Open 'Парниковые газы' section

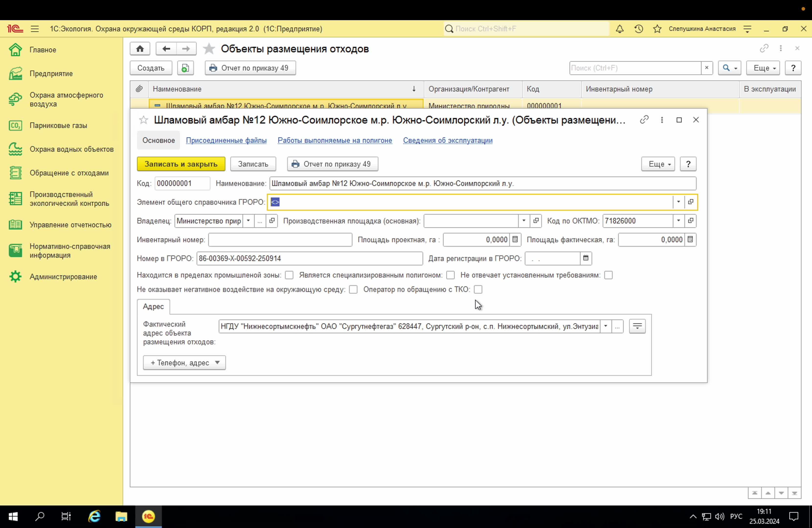pos(61,125)
